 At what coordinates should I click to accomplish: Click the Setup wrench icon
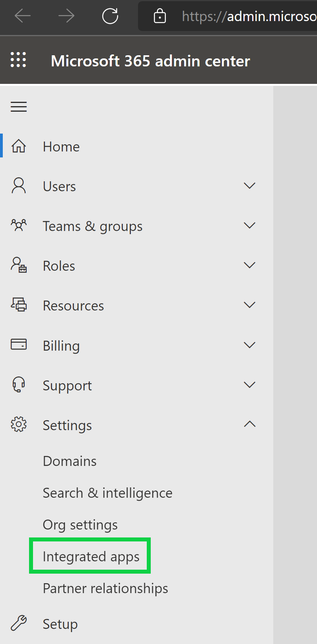click(x=19, y=623)
